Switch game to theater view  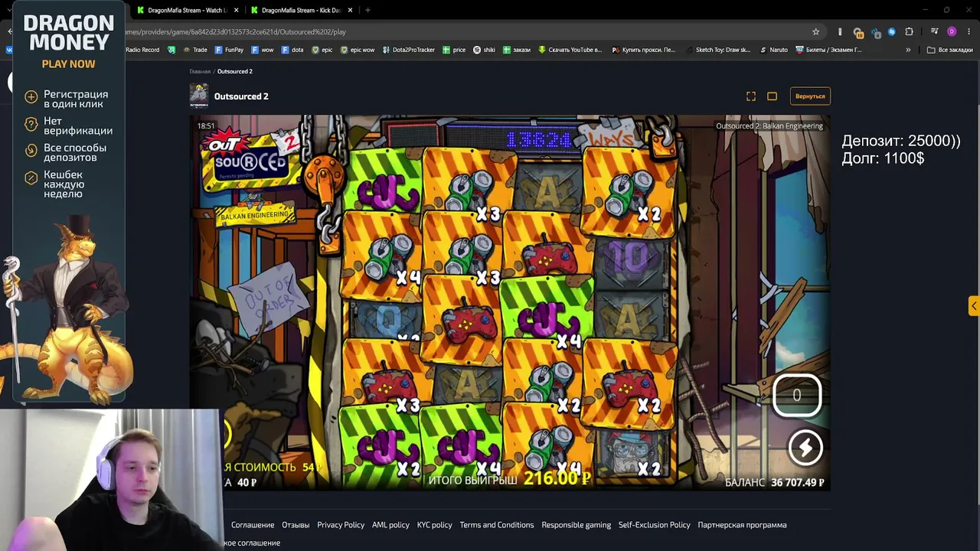772,96
